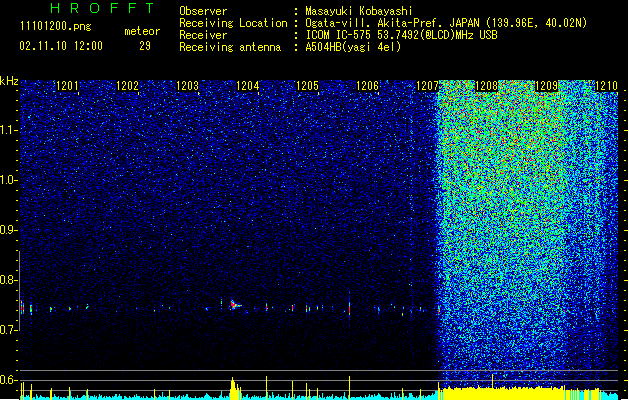Screen dimensions: 629x400
Task: Click time marker 1201
Action: click(67, 86)
